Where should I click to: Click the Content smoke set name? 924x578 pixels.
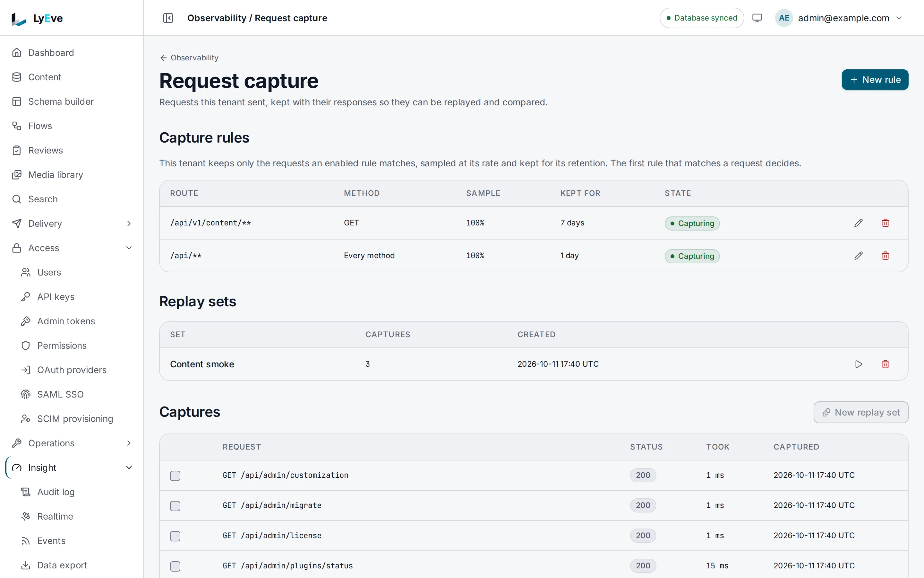click(x=202, y=364)
